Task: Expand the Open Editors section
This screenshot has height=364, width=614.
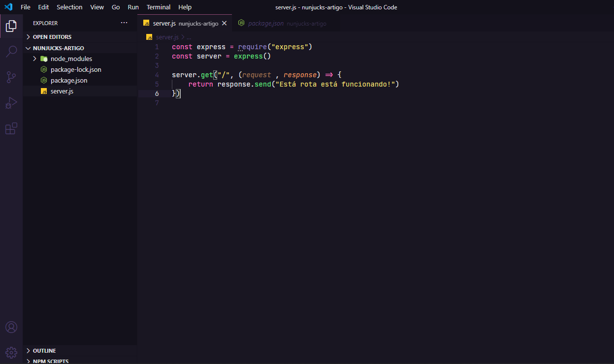Action: click(x=28, y=37)
